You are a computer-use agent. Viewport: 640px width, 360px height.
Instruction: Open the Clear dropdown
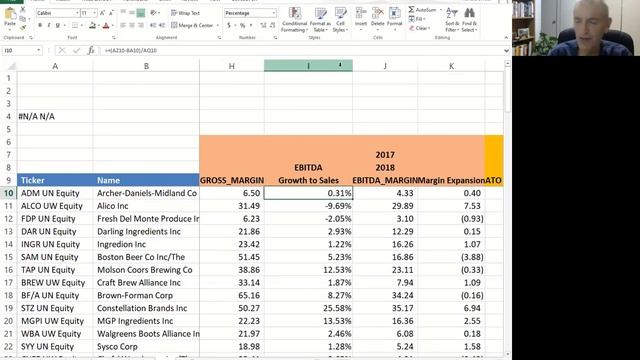(420, 28)
